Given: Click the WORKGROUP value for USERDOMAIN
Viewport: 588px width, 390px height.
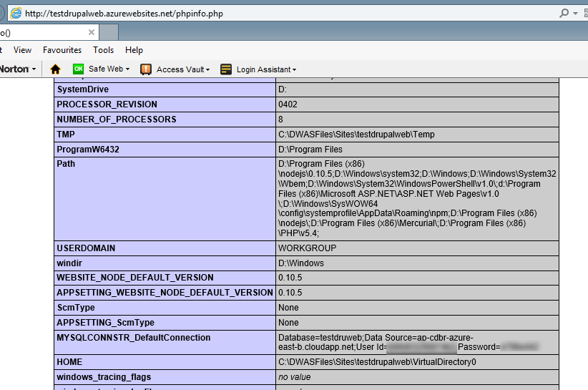Looking at the screenshot, I should click(x=307, y=248).
